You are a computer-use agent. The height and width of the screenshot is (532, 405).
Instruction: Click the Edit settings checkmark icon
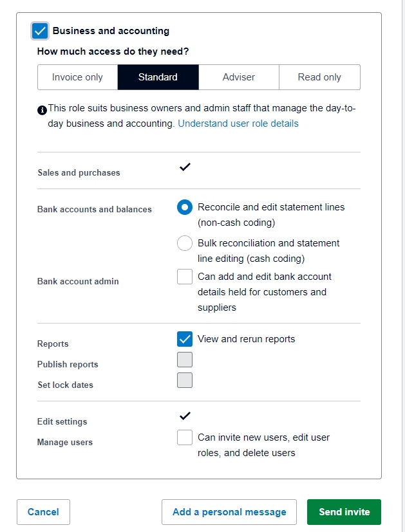pyautogui.click(x=185, y=416)
